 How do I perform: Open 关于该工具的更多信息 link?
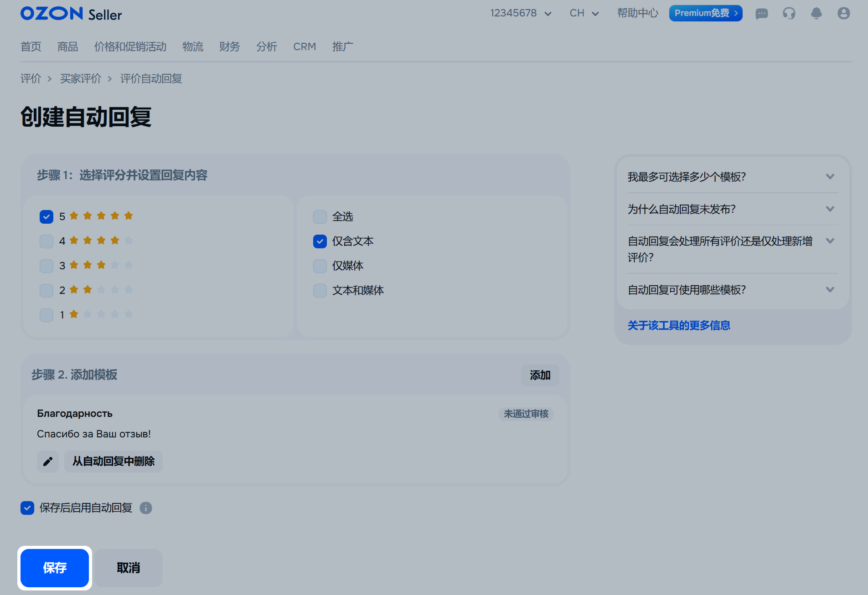pyautogui.click(x=679, y=325)
